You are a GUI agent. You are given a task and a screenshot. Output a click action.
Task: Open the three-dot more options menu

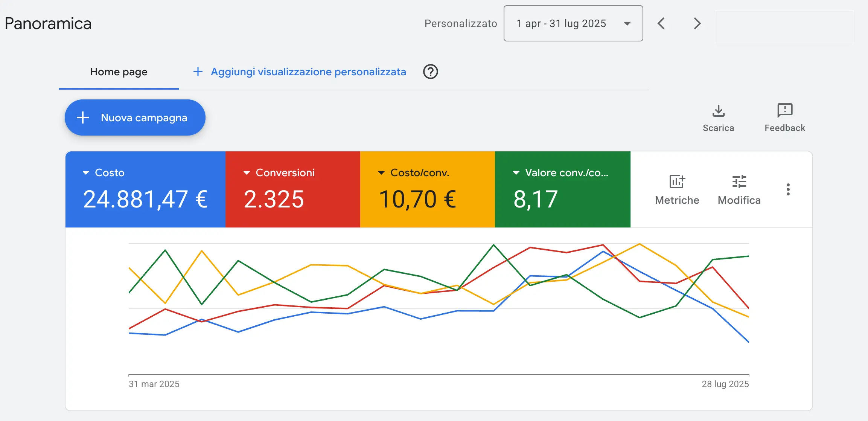coord(788,189)
